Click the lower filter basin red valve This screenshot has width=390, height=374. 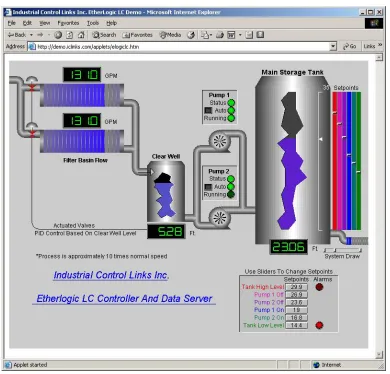coord(32,133)
